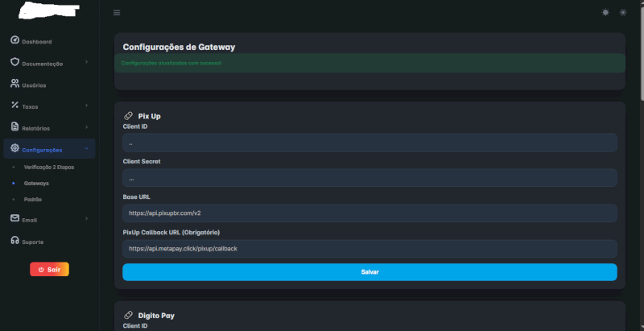Toggle the sun theme icon
The height and width of the screenshot is (331, 644).
[605, 12]
